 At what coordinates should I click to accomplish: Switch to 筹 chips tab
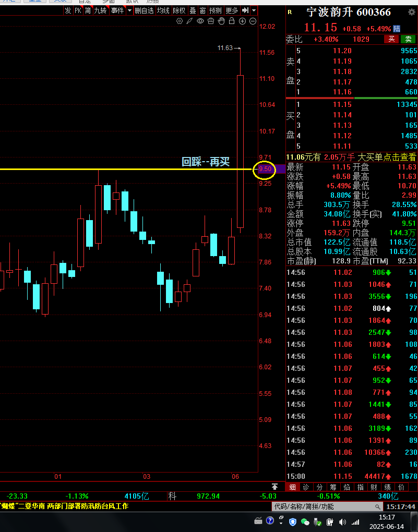click(333, 487)
